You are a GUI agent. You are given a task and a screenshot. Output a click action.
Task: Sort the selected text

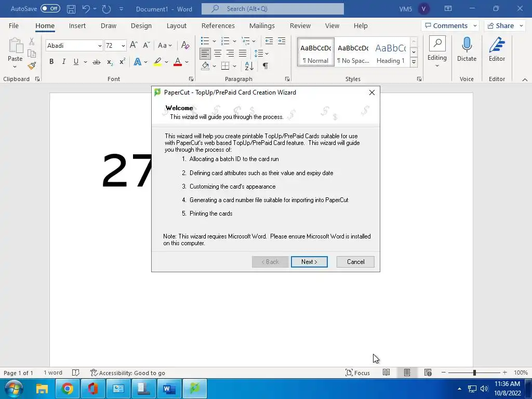[249, 66]
